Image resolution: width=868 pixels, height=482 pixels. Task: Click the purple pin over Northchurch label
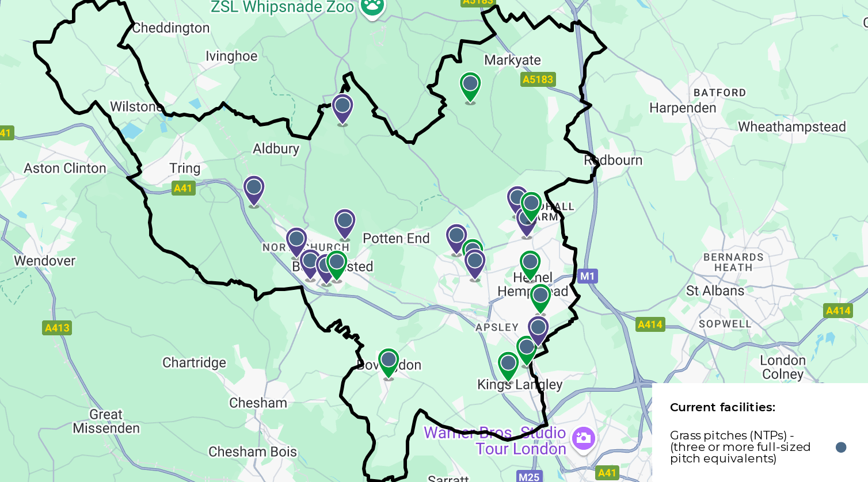tap(296, 242)
